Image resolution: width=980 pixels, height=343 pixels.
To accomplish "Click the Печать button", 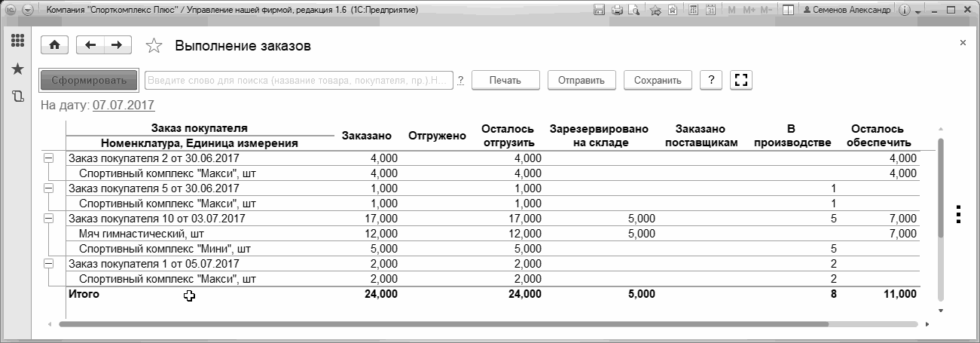I will [506, 80].
